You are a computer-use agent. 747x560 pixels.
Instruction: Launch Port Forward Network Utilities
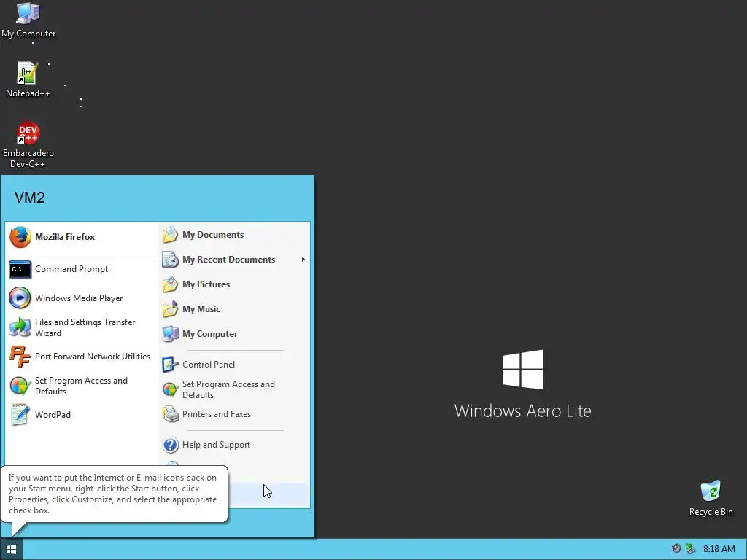pos(81,357)
